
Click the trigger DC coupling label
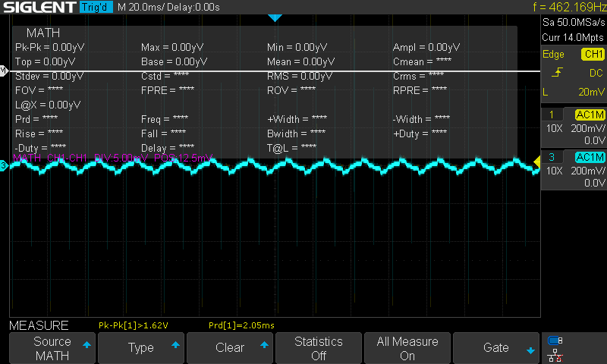click(x=596, y=73)
